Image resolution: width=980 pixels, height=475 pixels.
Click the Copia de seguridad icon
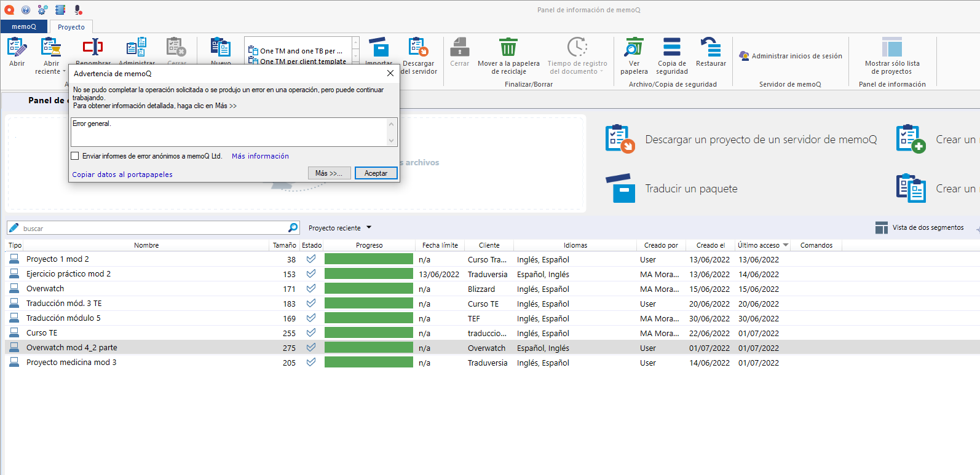(672, 47)
